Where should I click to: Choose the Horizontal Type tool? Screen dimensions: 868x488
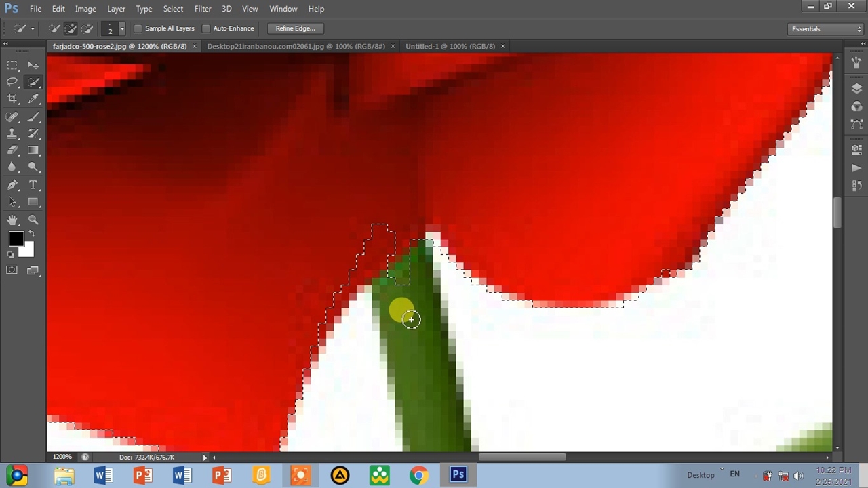(33, 185)
